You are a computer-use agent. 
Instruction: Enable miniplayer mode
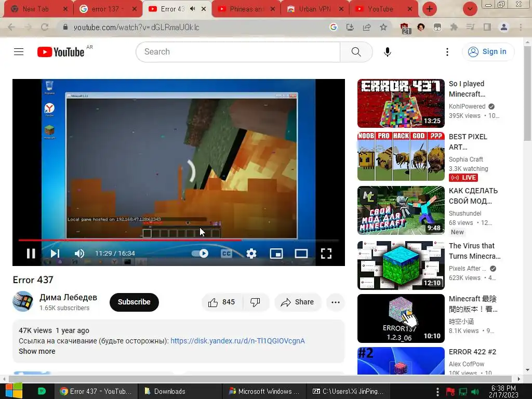276,253
